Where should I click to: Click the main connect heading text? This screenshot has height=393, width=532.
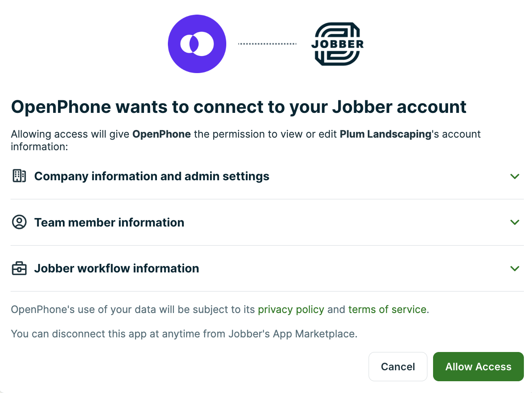coord(238,107)
